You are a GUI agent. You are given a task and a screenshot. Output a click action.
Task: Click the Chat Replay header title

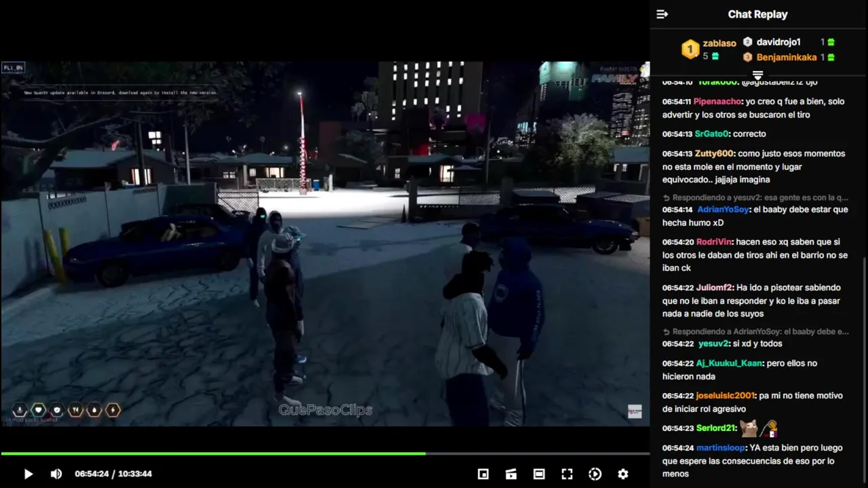pyautogui.click(x=757, y=14)
